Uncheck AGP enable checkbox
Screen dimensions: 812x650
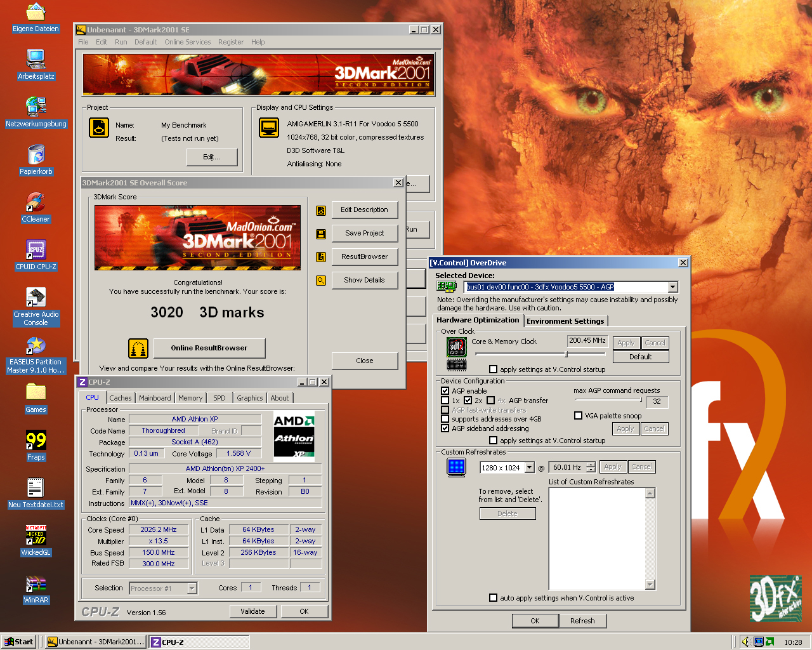(x=445, y=391)
